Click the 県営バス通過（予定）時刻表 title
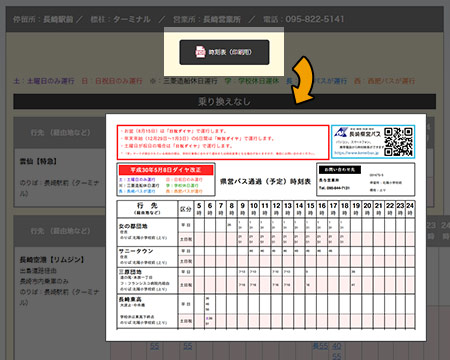450x360 pixels. [x=265, y=182]
